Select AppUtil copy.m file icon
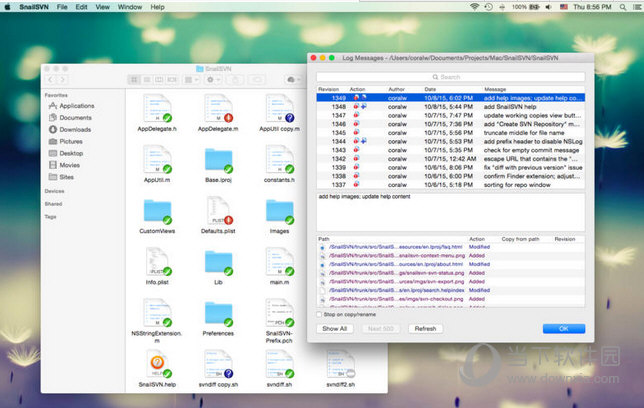Screen dimensions: 644x408 [x=280, y=108]
